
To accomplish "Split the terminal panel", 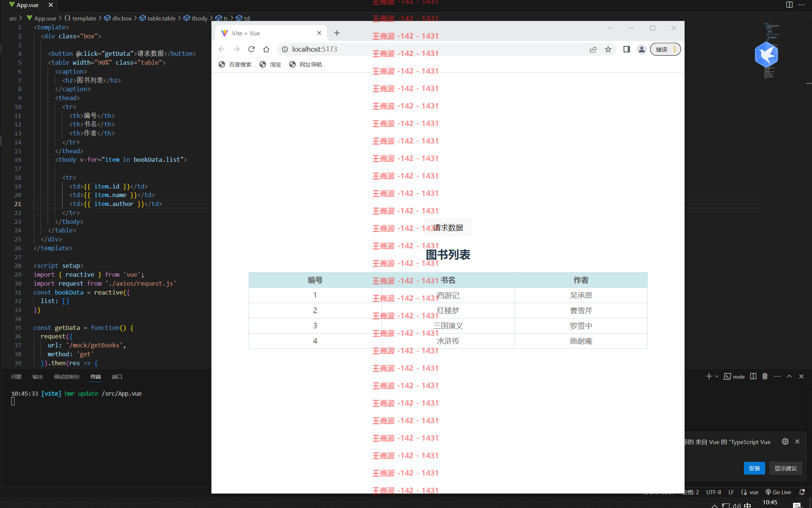I will (753, 376).
